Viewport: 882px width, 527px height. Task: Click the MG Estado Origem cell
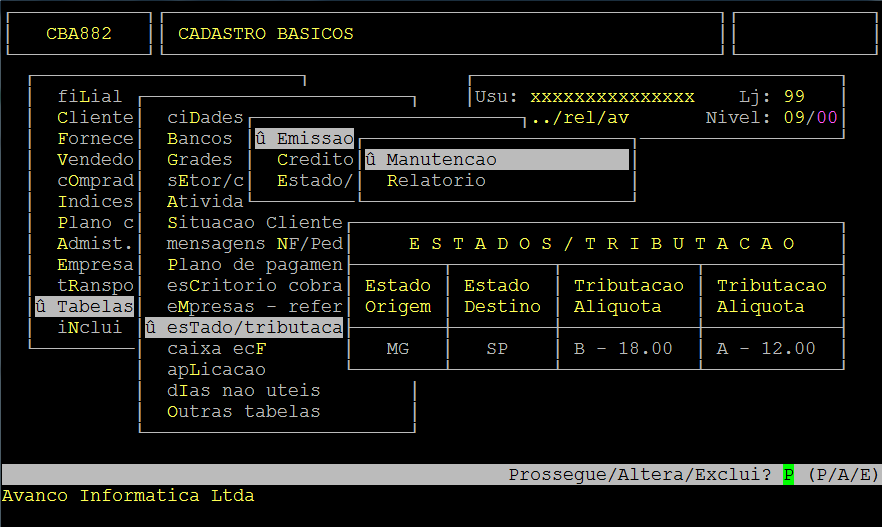coord(397,349)
